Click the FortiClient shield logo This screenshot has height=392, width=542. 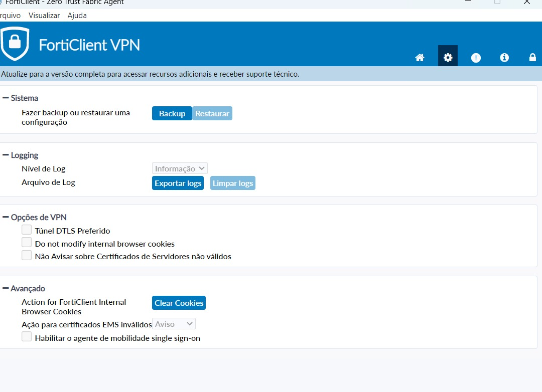(15, 44)
